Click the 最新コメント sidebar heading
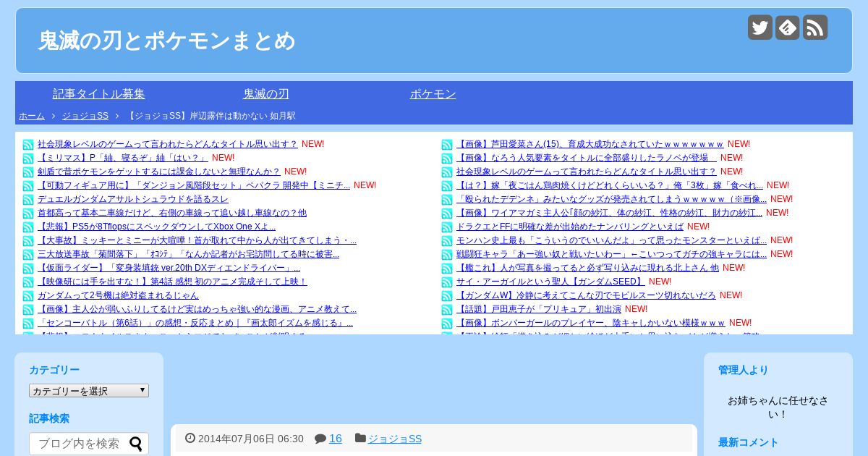 749,442
